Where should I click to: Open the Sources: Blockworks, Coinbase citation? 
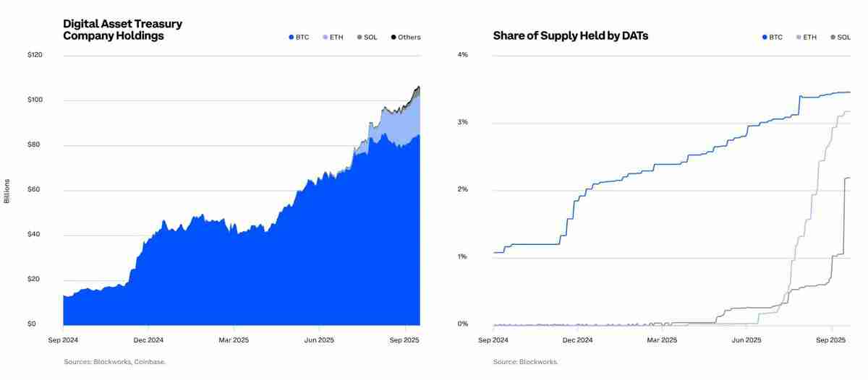[114, 362]
